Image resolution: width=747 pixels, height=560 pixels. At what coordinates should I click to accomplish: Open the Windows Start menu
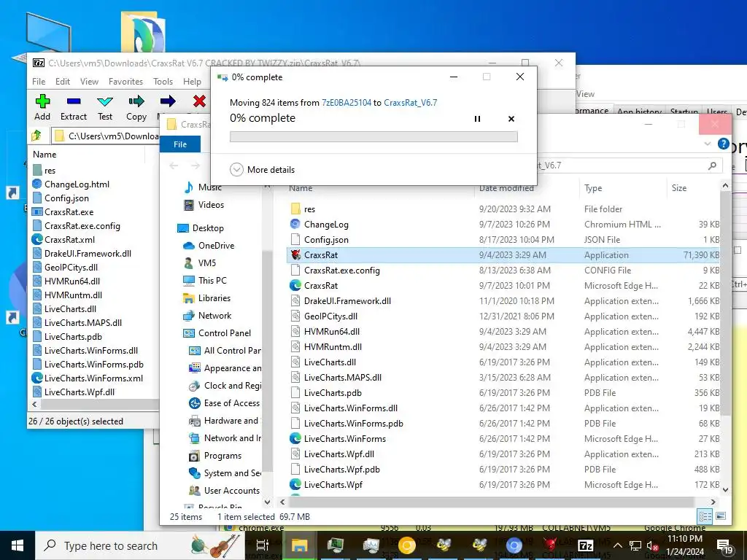18,545
